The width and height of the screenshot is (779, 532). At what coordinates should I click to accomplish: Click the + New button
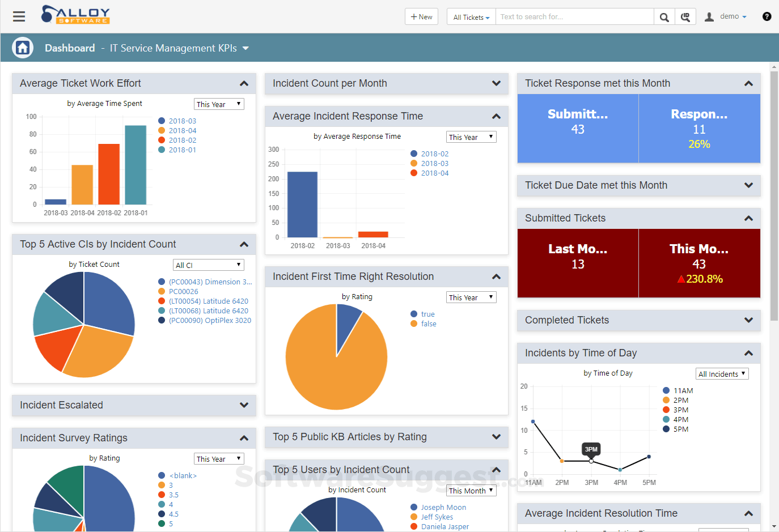pos(421,16)
